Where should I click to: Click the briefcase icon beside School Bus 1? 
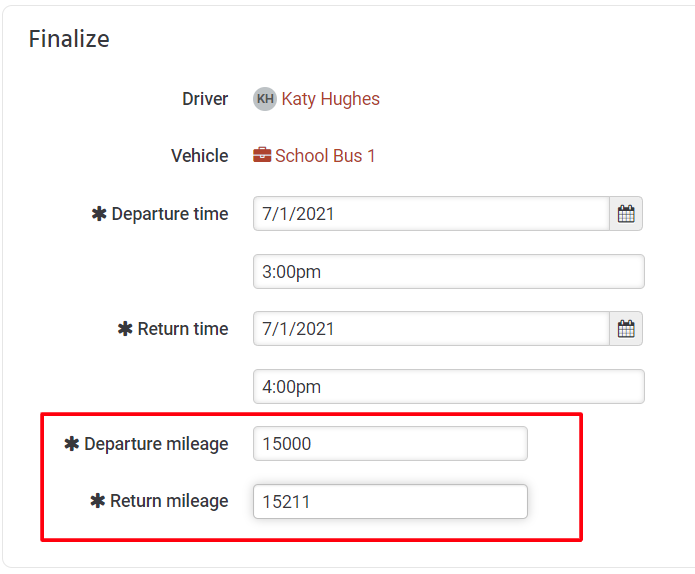click(262, 156)
